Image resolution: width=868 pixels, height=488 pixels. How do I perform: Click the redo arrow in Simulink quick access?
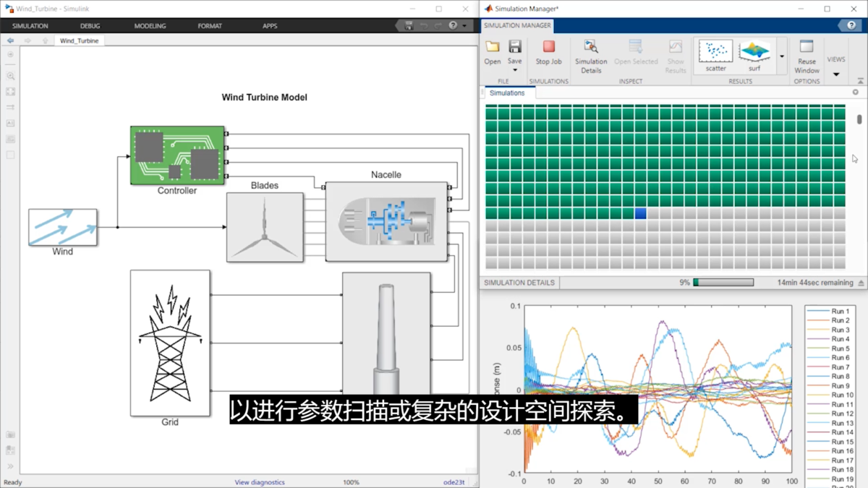click(438, 25)
